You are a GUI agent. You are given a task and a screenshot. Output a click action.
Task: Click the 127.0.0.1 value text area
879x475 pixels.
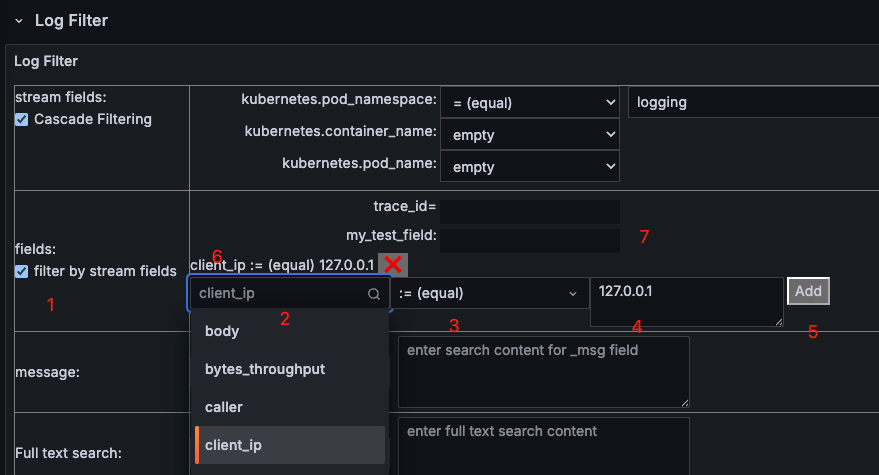(686, 301)
